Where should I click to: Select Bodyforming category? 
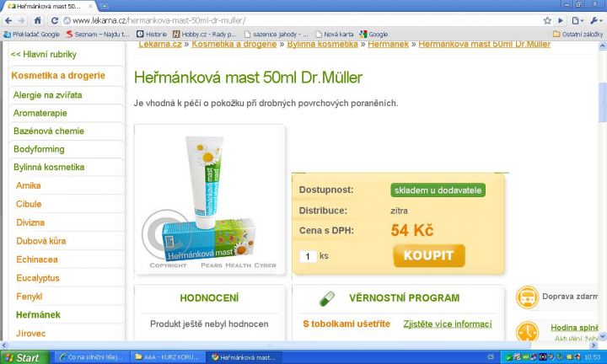39,149
